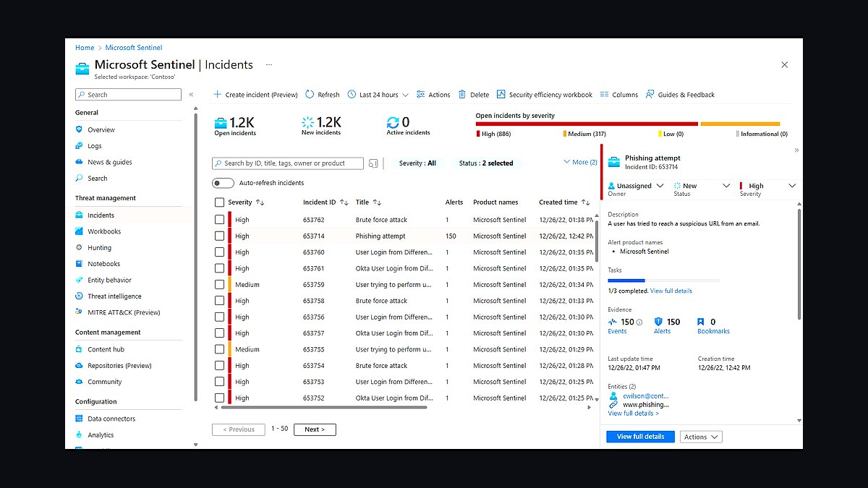
Task: Open the Status : 2 selected filter
Action: 486,163
